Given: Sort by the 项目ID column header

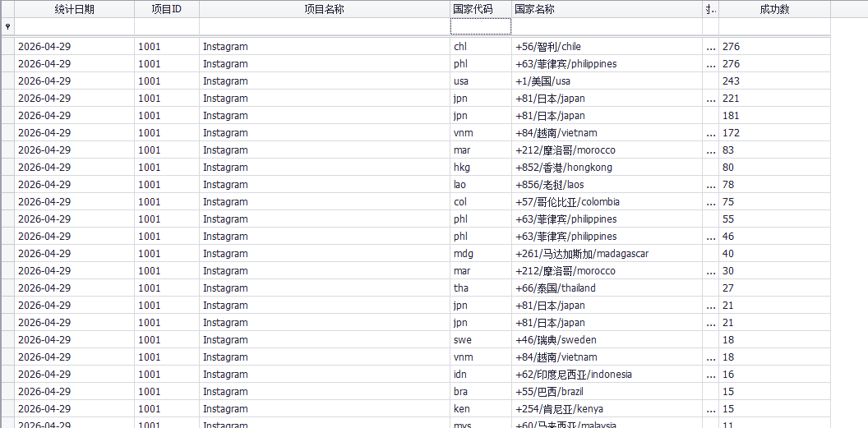Looking at the screenshot, I should click(x=167, y=9).
